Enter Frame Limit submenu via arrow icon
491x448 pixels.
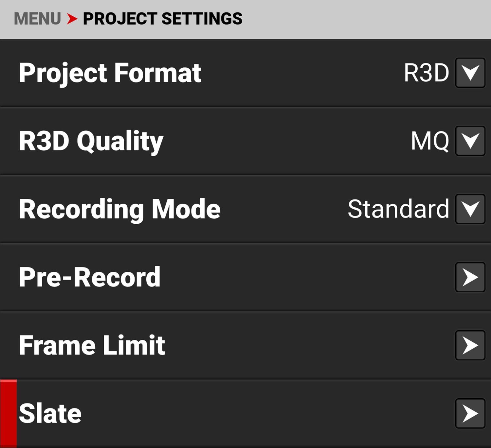[470, 345]
